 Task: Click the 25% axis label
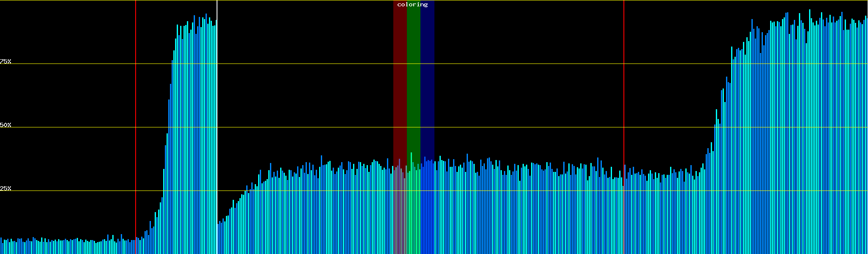click(x=6, y=188)
